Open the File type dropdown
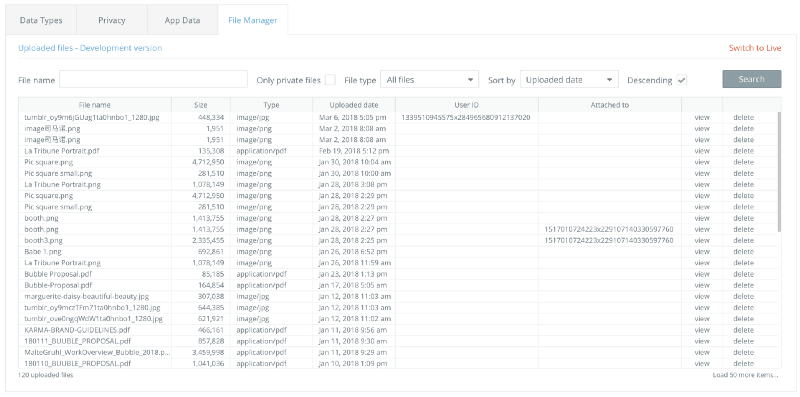 tap(430, 80)
